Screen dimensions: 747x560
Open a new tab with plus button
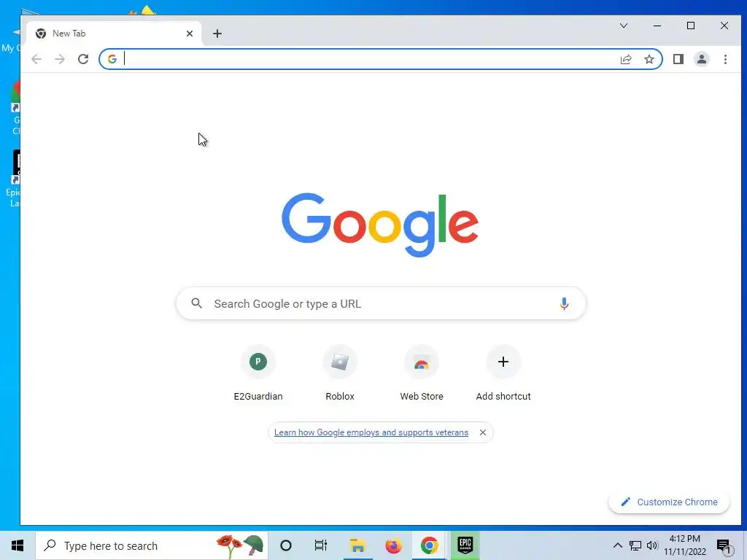point(217,34)
